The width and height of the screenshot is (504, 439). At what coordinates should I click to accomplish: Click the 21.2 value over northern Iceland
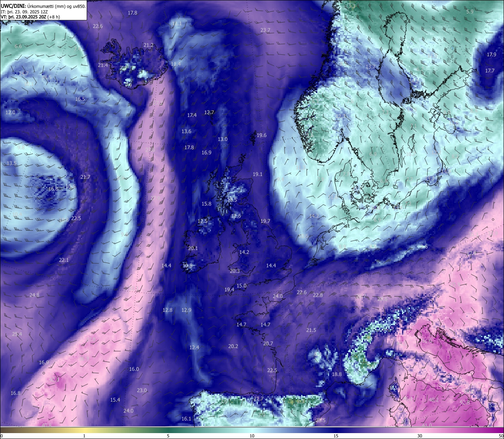pos(148,45)
